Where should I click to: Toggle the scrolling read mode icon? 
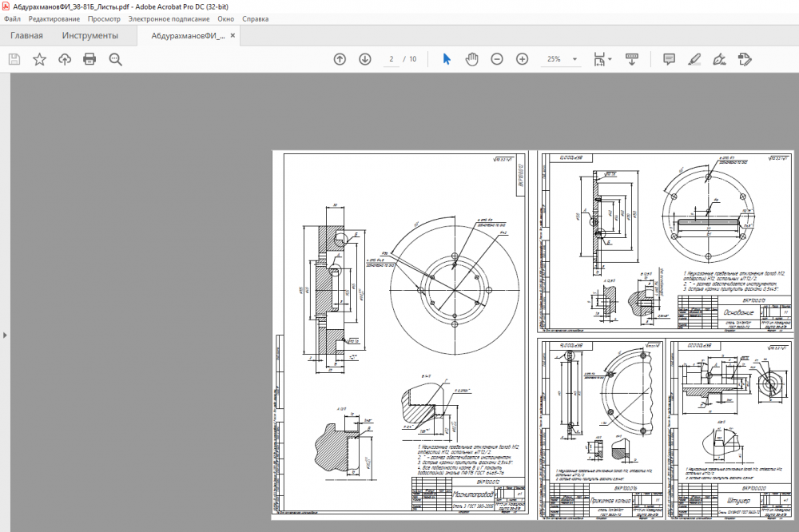631,59
